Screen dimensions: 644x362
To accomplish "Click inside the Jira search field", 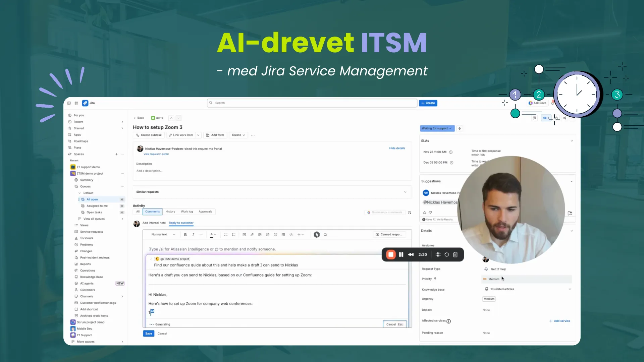I will click(x=311, y=103).
